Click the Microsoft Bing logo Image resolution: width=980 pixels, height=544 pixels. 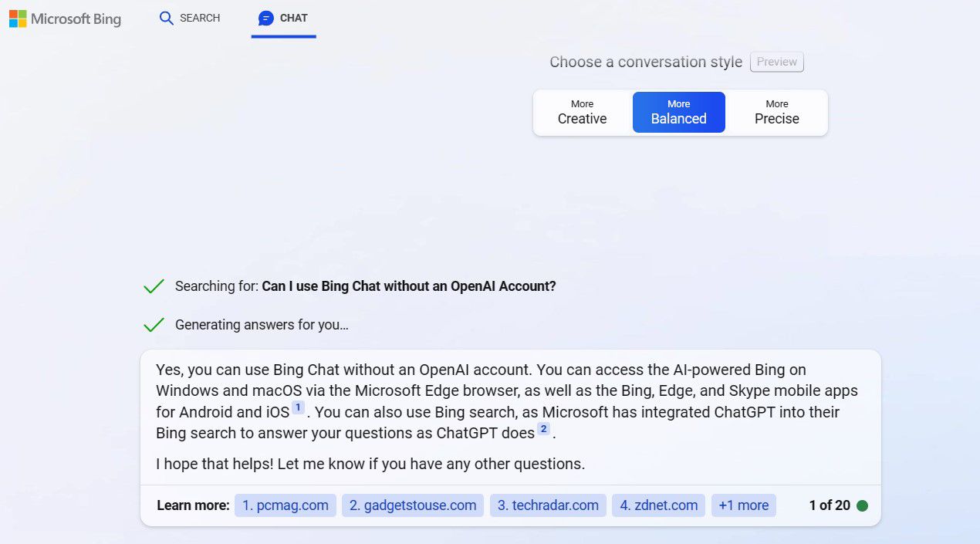[x=65, y=19]
